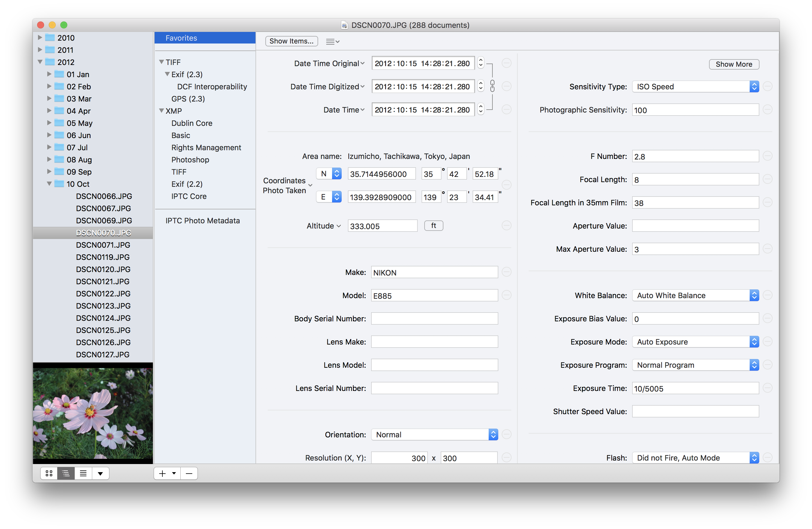Open the view options down-arrow menu
The image size is (812, 529).
(100, 473)
